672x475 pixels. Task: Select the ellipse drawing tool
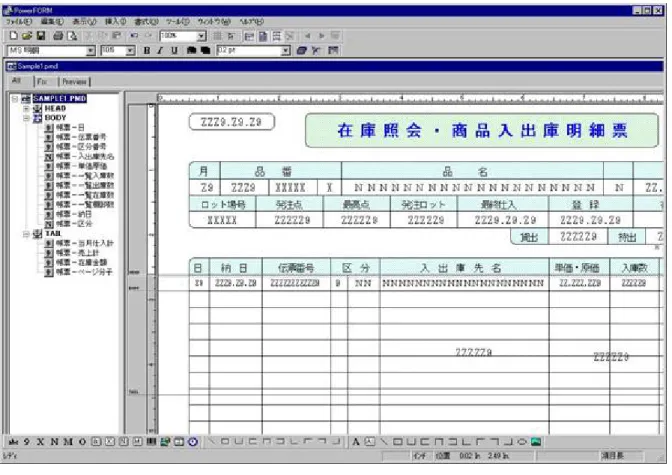click(522, 442)
